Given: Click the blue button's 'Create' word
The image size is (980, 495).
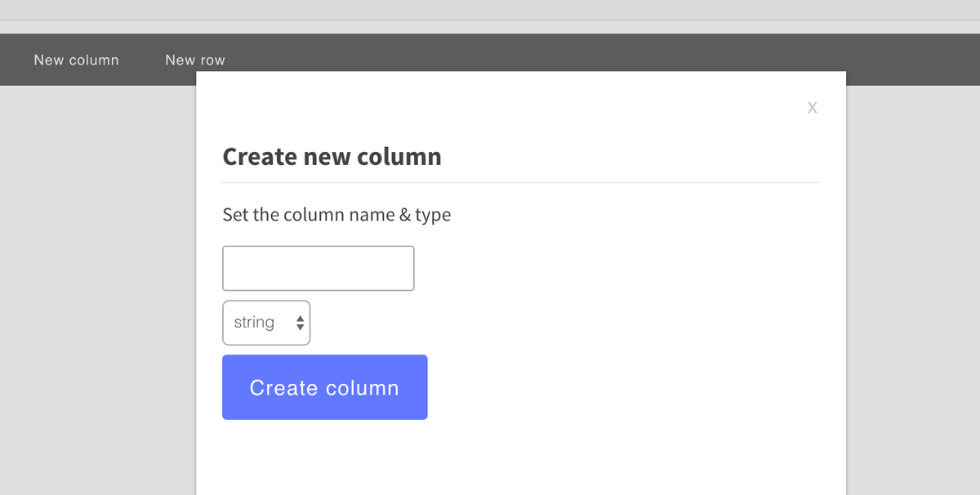Looking at the screenshot, I should (x=283, y=387).
